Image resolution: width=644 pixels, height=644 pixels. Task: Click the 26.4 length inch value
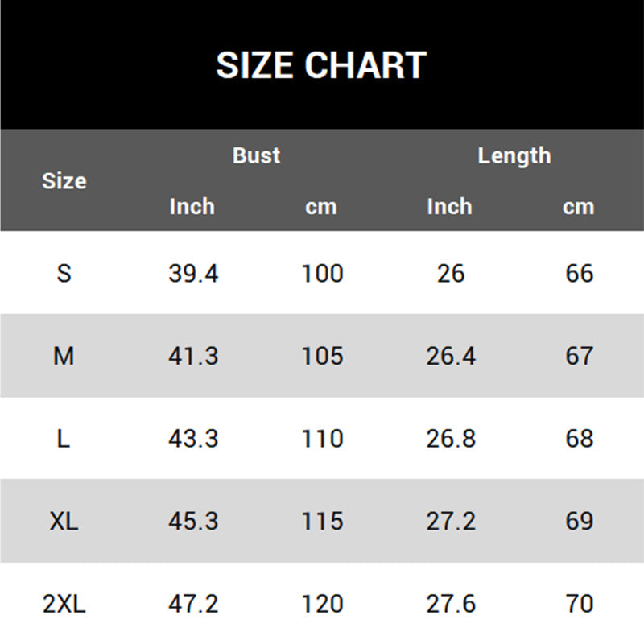451,356
